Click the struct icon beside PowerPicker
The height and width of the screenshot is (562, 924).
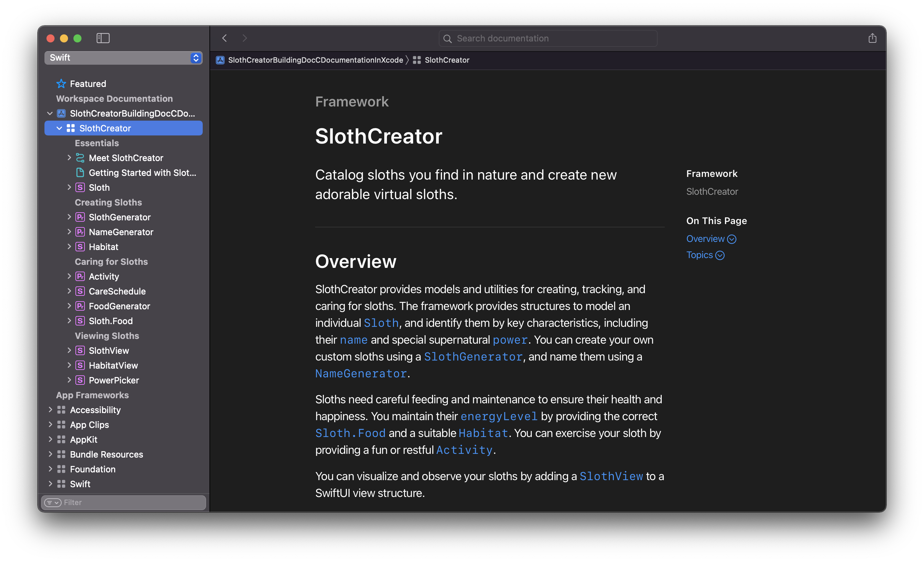80,380
